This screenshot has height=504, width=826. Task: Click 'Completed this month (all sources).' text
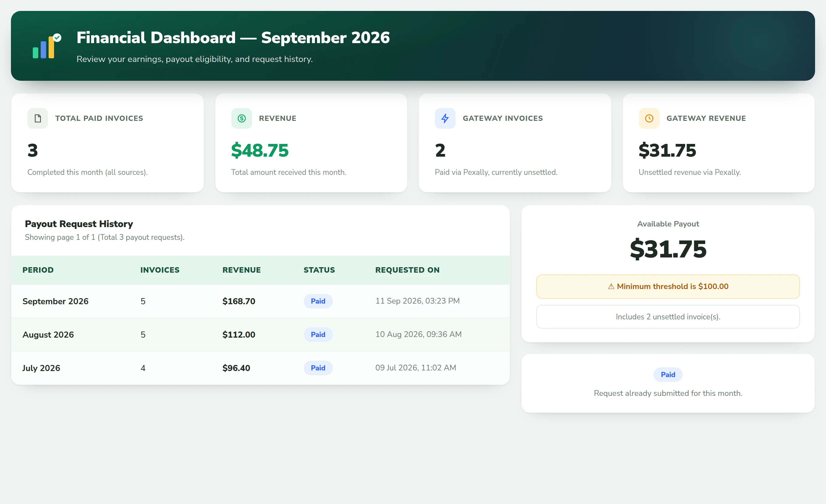(x=87, y=172)
